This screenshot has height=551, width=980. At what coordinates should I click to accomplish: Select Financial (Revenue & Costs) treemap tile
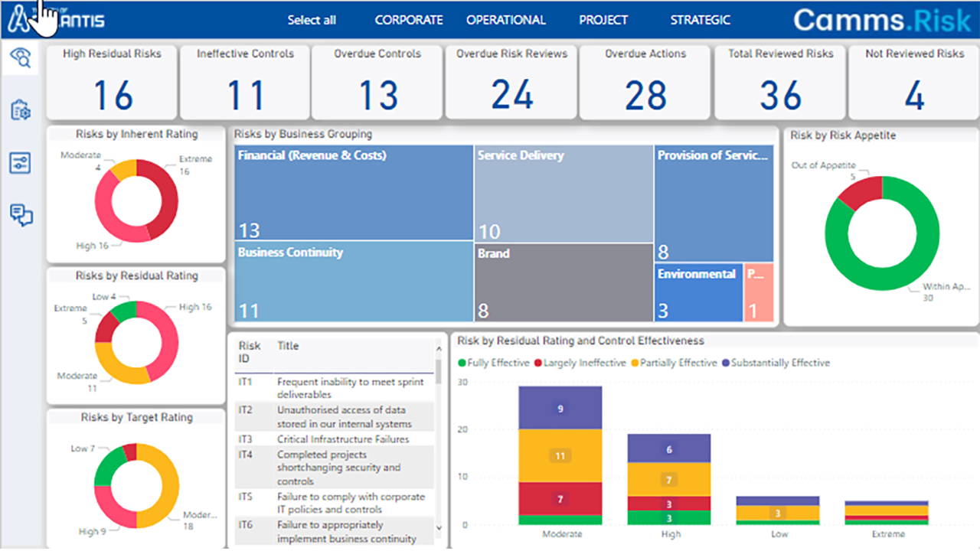point(354,193)
